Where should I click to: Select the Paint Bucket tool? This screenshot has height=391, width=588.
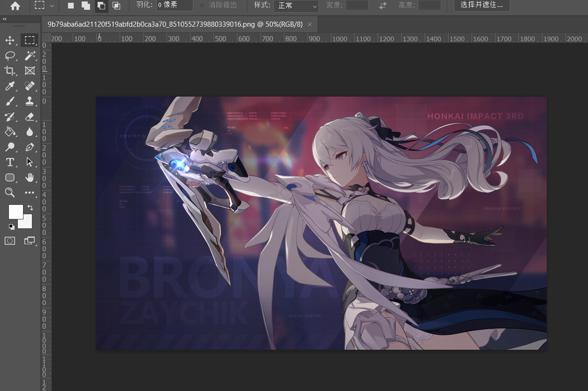pyautogui.click(x=10, y=132)
